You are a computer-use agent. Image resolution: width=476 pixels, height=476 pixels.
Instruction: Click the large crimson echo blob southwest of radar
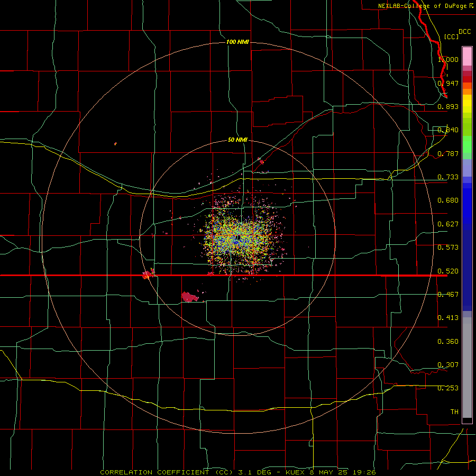coord(189,297)
